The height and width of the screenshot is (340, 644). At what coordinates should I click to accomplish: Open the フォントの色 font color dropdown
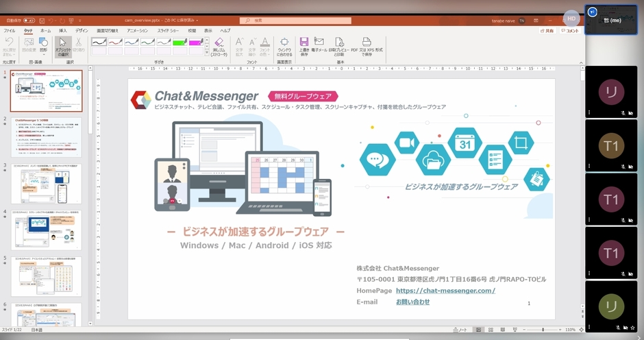coord(265,47)
